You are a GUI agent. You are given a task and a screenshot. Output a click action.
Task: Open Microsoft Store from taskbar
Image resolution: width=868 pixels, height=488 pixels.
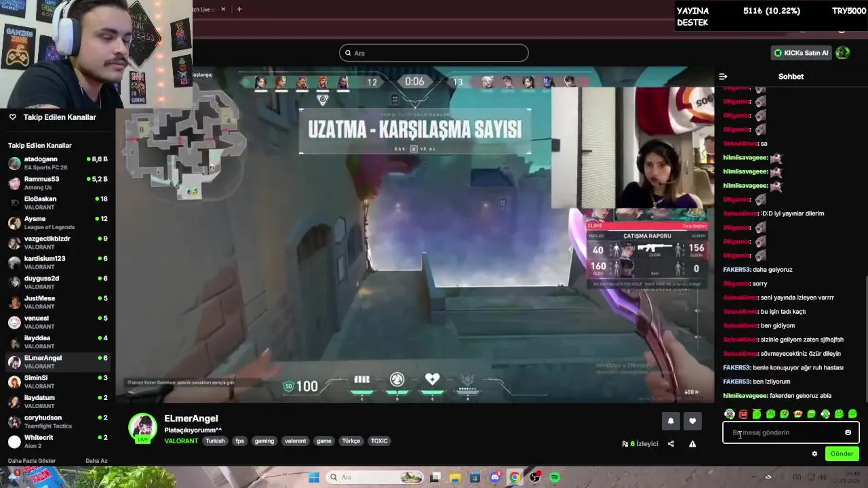pos(475,477)
